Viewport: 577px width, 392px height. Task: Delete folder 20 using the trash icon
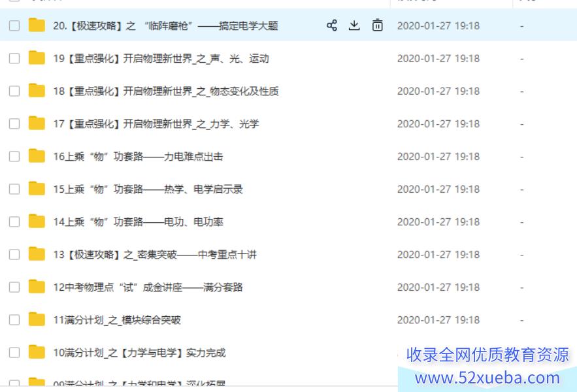pyautogui.click(x=377, y=25)
